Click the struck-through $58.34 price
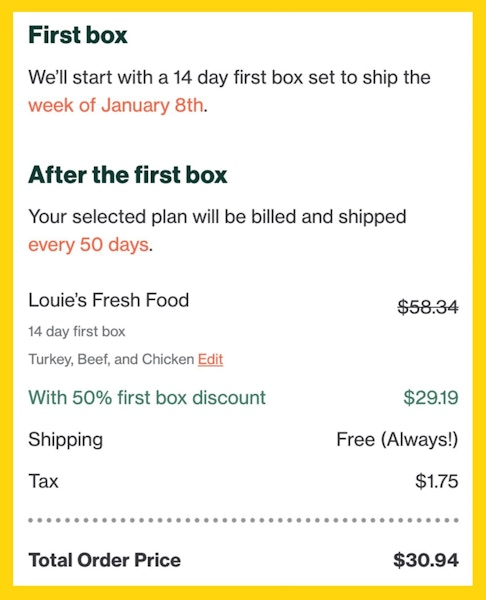Viewport: 486px width, 600px height. click(428, 307)
